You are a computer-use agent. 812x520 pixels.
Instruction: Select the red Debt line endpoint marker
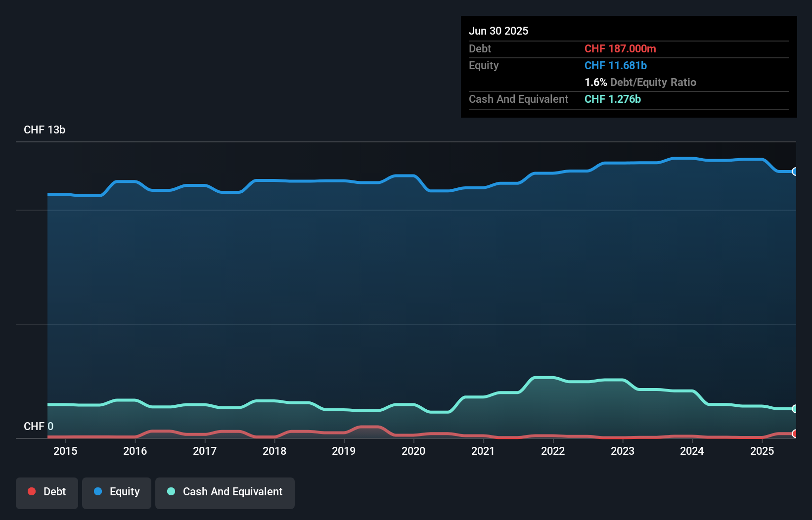(x=795, y=433)
